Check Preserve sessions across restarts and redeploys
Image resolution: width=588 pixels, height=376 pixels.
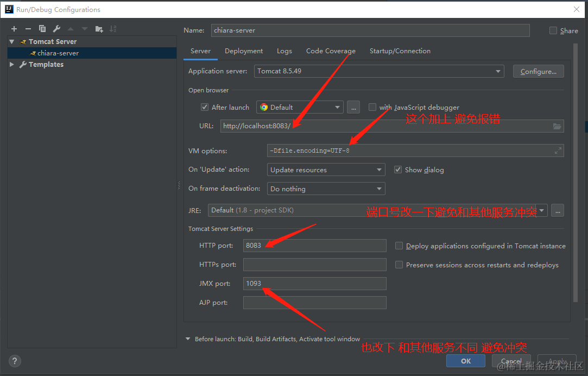pos(399,265)
